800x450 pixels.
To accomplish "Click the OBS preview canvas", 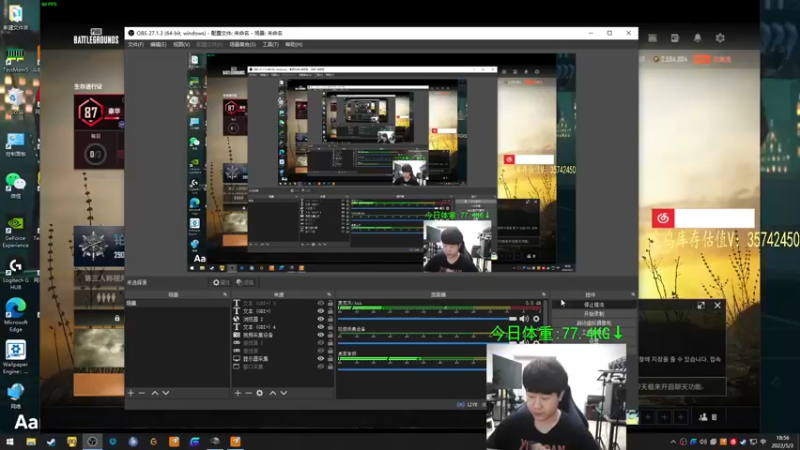I will pos(381,162).
